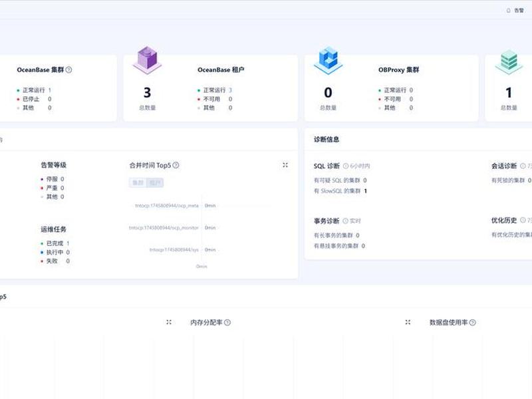Click the tenant total number 3
This screenshot has width=532, height=399.
[x=147, y=92]
